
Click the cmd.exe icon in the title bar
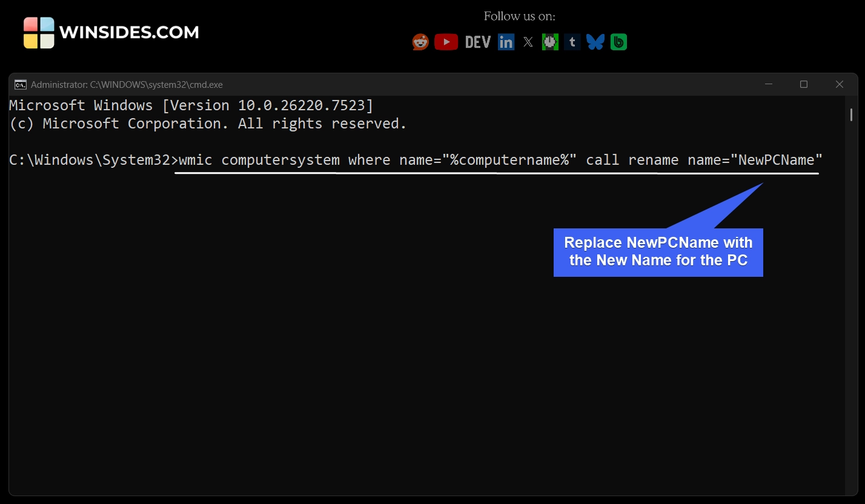pos(20,84)
